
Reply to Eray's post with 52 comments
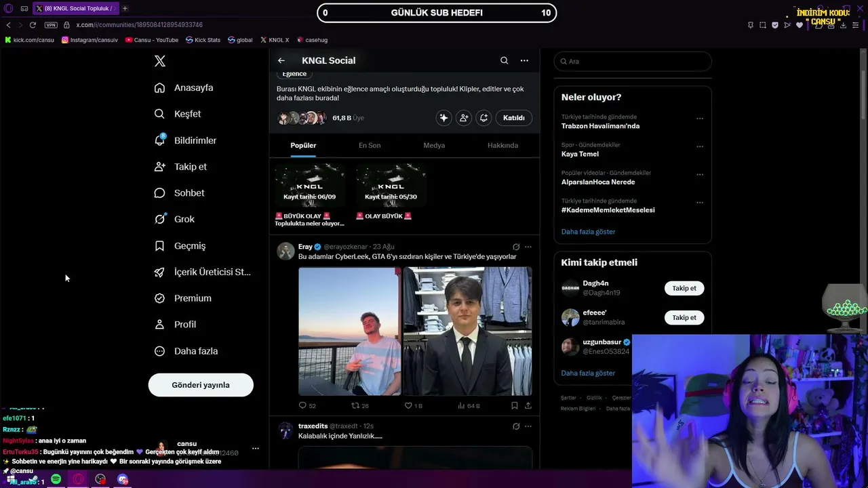[x=307, y=406]
